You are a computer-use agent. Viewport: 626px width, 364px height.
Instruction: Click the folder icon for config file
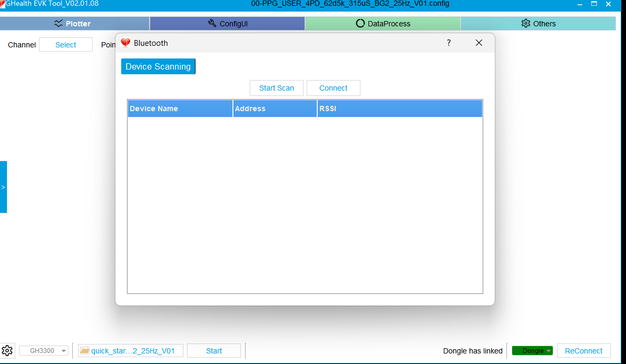(x=84, y=351)
